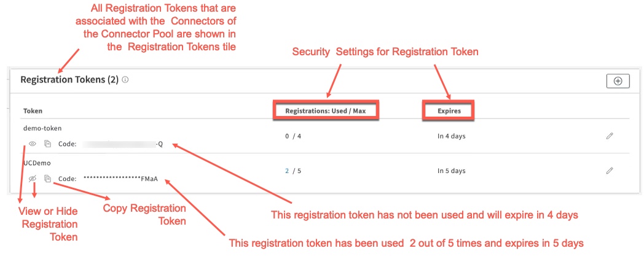Image resolution: width=644 pixels, height=259 pixels.
Task: Click the Registration Tokens (2) tile title
Action: tap(69, 80)
